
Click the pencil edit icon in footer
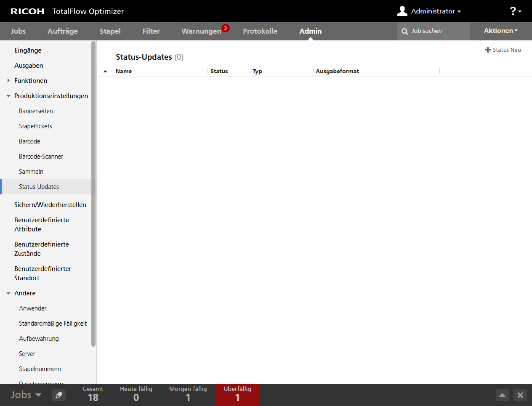tap(59, 395)
